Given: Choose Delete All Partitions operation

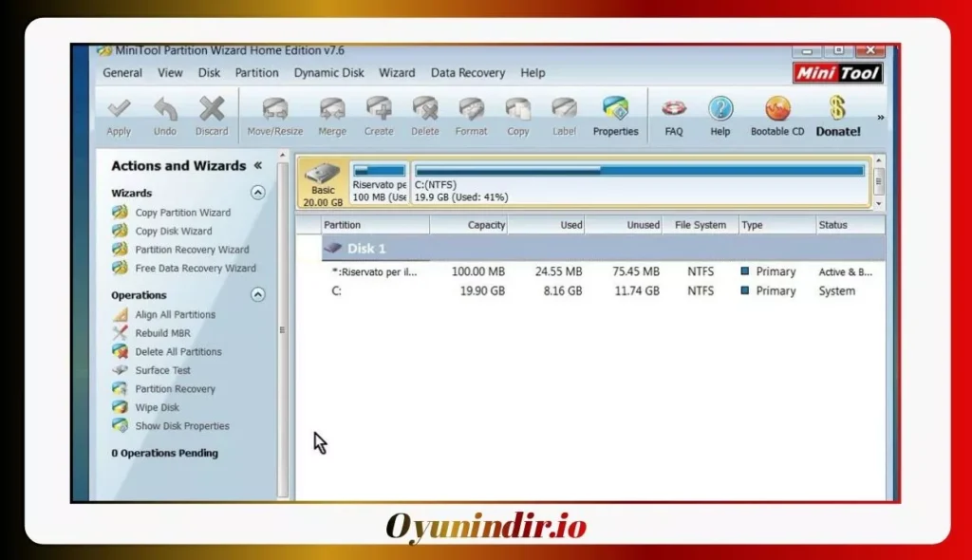Looking at the screenshot, I should [x=178, y=351].
